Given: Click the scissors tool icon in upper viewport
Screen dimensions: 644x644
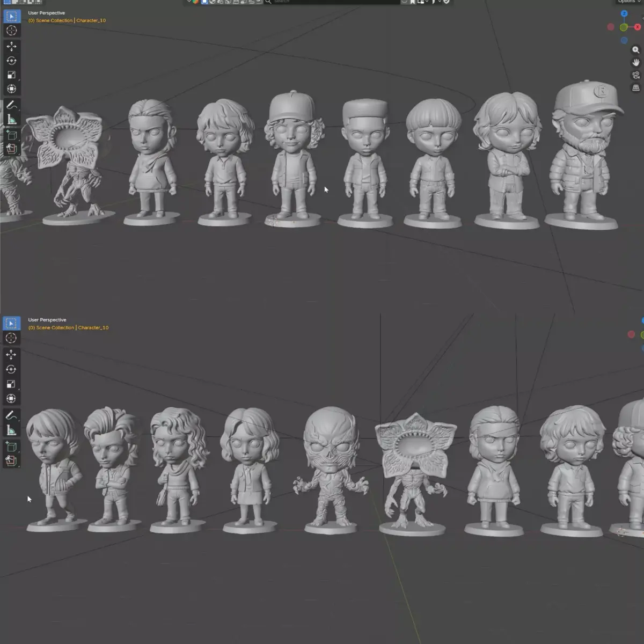Looking at the screenshot, I should tap(11, 149).
